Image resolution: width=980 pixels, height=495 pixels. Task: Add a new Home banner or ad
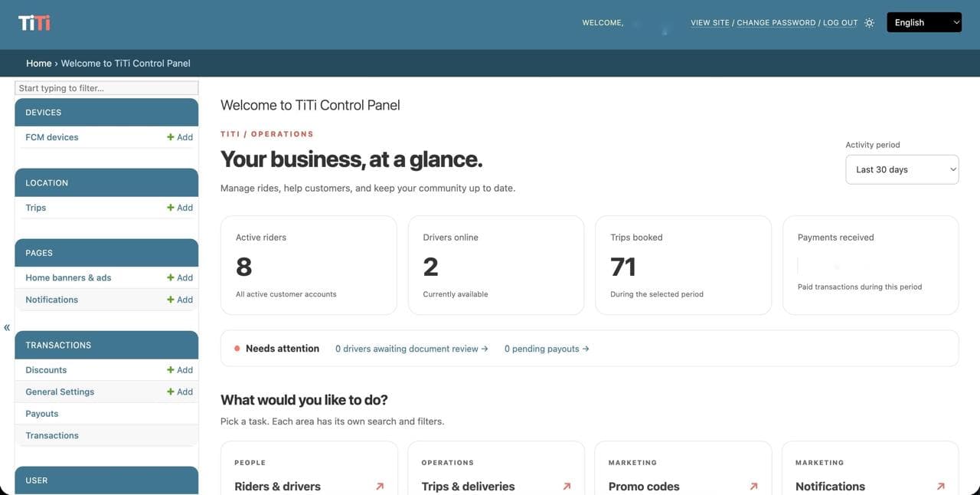(180, 277)
